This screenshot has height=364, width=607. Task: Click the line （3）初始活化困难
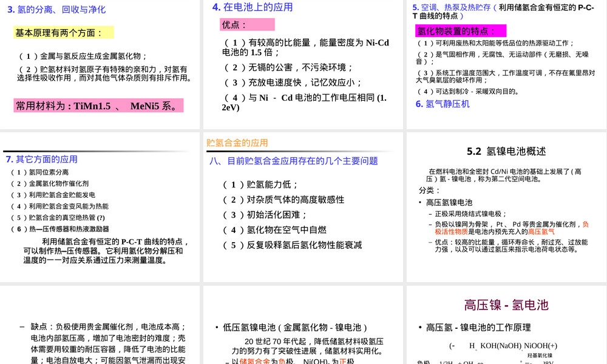click(x=265, y=215)
